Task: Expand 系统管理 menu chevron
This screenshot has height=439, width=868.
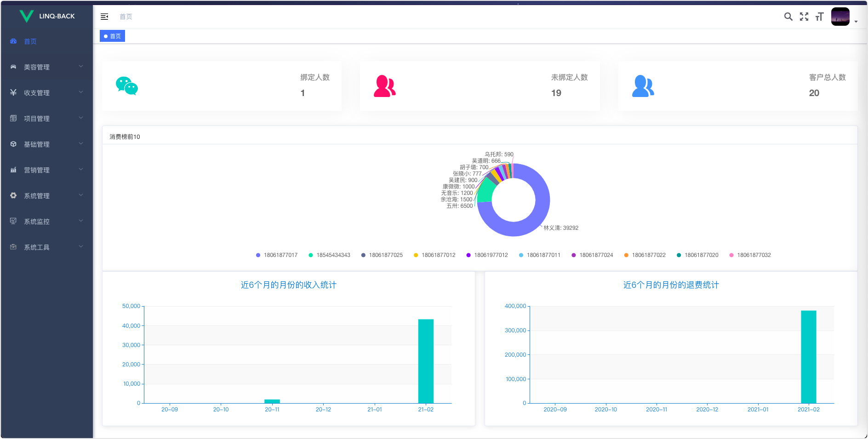Action: point(81,195)
